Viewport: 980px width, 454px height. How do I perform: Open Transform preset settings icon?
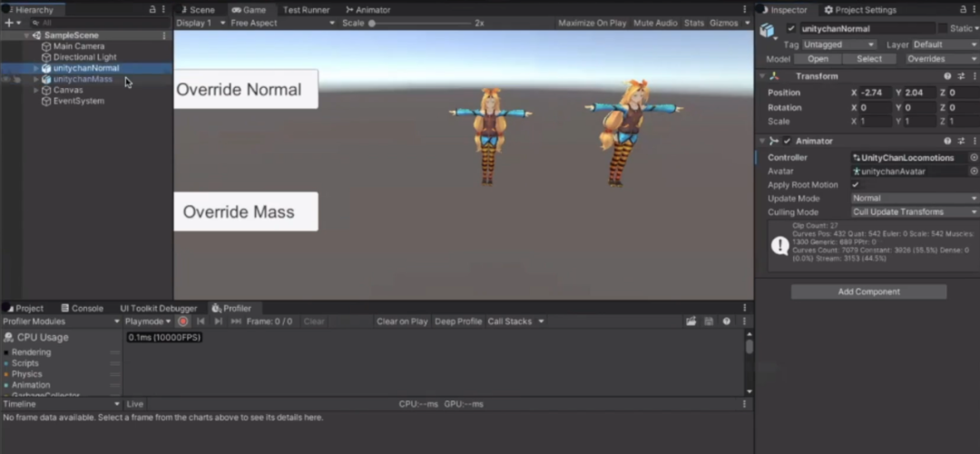961,76
